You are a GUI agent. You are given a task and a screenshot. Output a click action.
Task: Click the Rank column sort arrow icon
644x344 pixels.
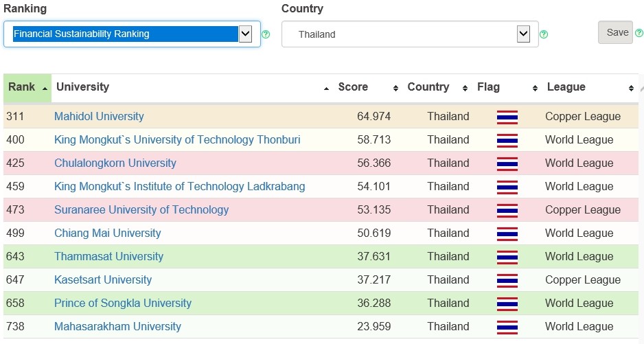(45, 89)
